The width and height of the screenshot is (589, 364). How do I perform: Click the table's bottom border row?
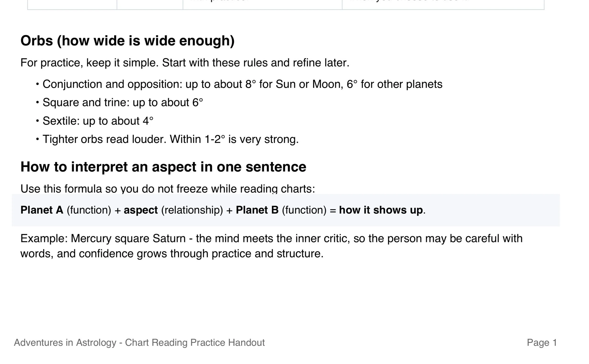point(286,10)
